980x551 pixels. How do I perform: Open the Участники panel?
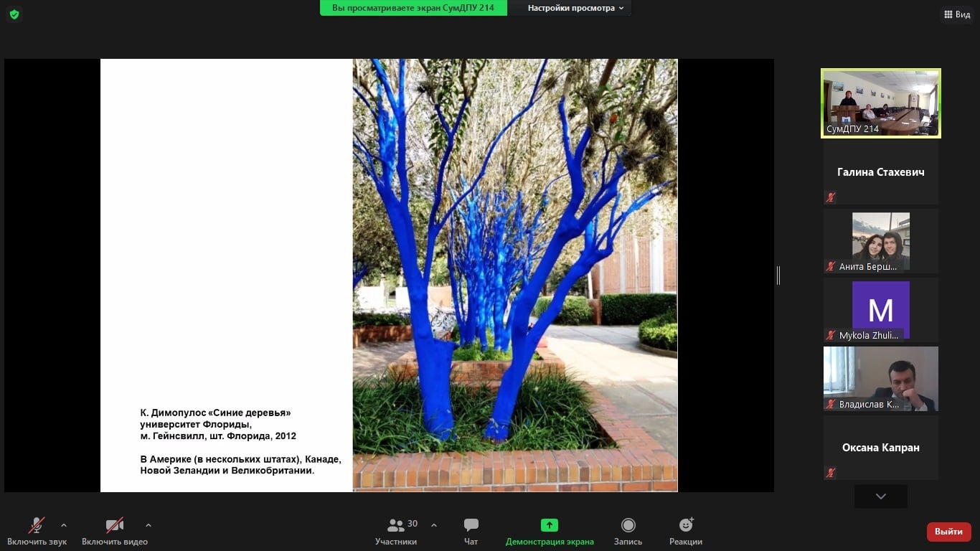396,532
